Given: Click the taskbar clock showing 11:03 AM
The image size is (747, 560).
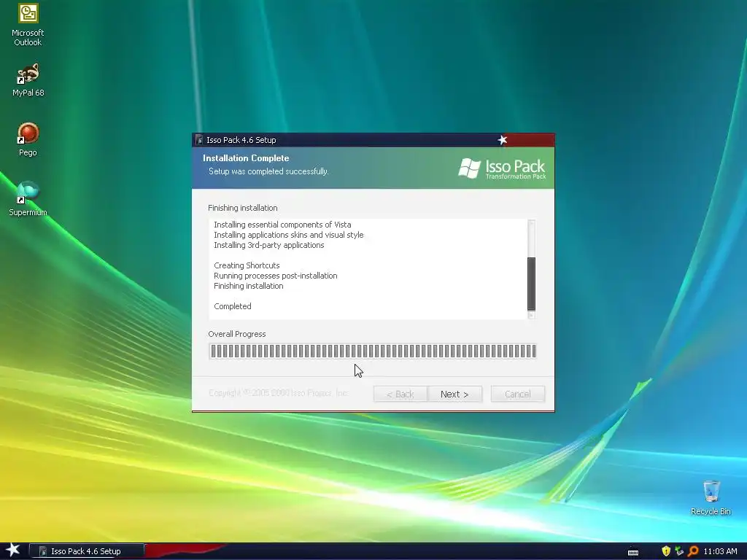Looking at the screenshot, I should [x=720, y=551].
